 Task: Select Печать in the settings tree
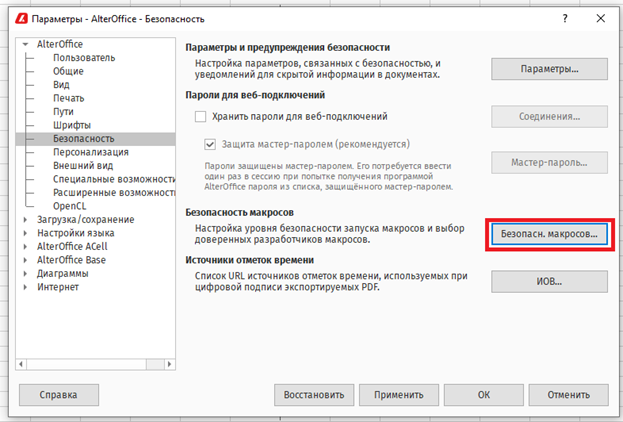point(69,98)
